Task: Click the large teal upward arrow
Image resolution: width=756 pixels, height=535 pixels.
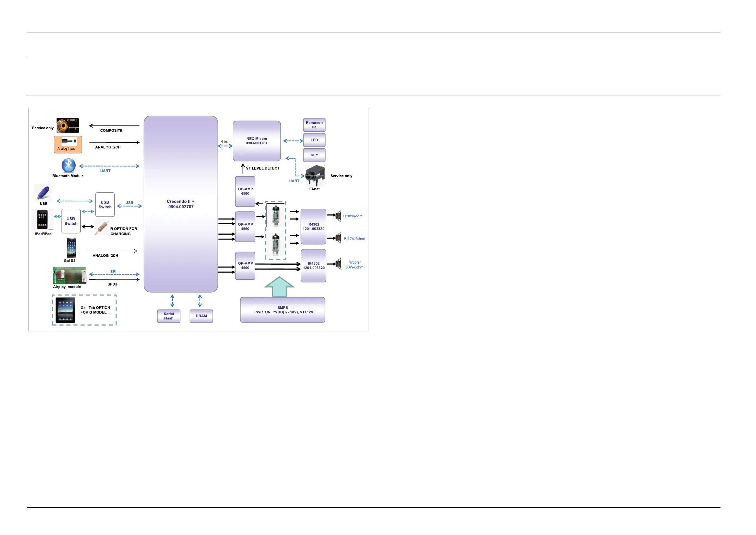Action: pos(279,287)
